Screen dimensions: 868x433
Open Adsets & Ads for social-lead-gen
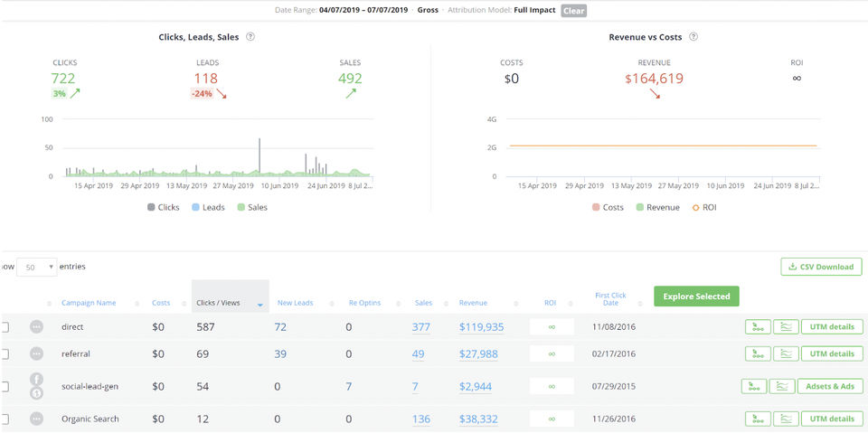[x=830, y=386]
